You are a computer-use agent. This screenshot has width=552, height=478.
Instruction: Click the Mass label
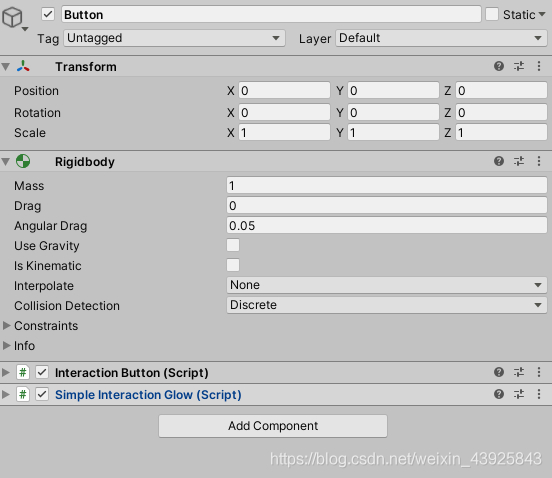pos(29,186)
